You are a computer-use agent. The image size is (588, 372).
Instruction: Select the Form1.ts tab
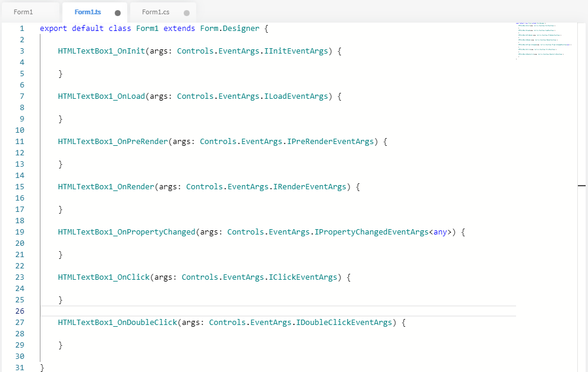pos(87,12)
